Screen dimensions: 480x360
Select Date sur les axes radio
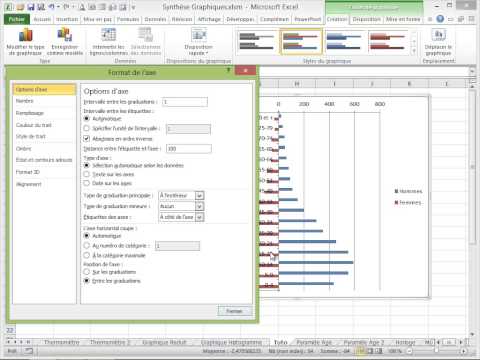coord(87,183)
